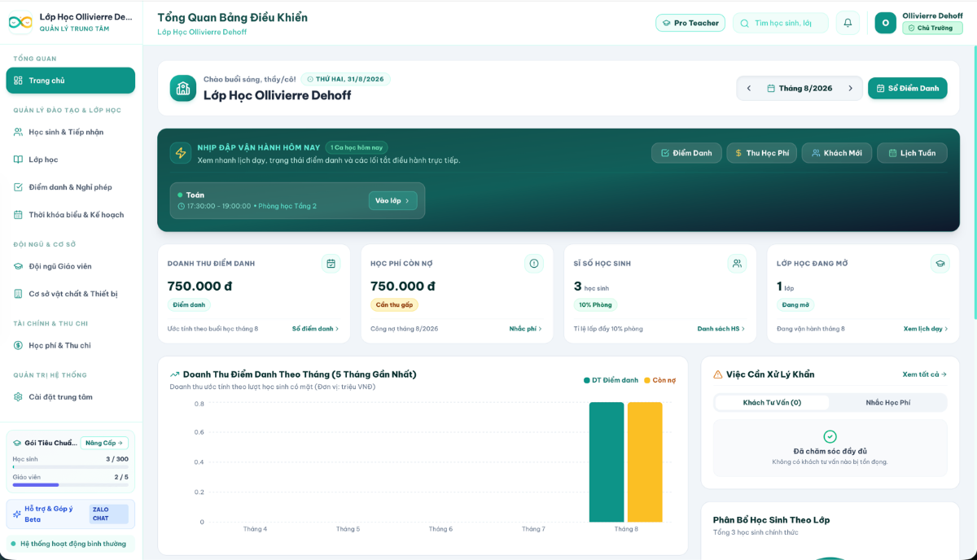Open Tháng 8/2026 month picker
This screenshot has width=977, height=560.
point(800,88)
